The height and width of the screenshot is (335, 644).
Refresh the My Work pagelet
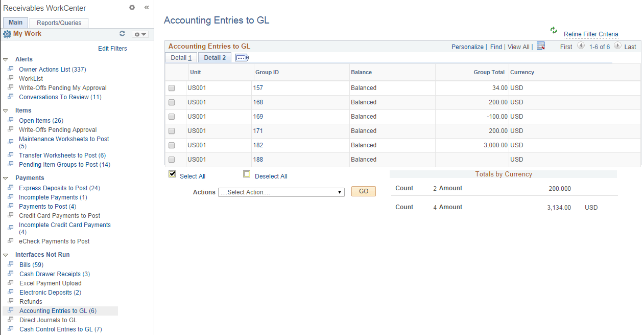tap(122, 33)
